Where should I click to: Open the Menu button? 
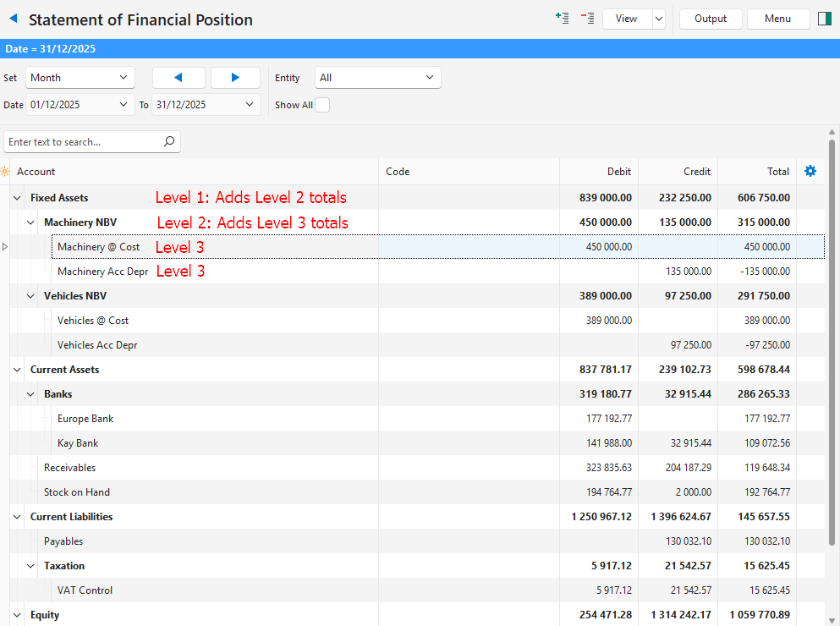[x=777, y=19]
